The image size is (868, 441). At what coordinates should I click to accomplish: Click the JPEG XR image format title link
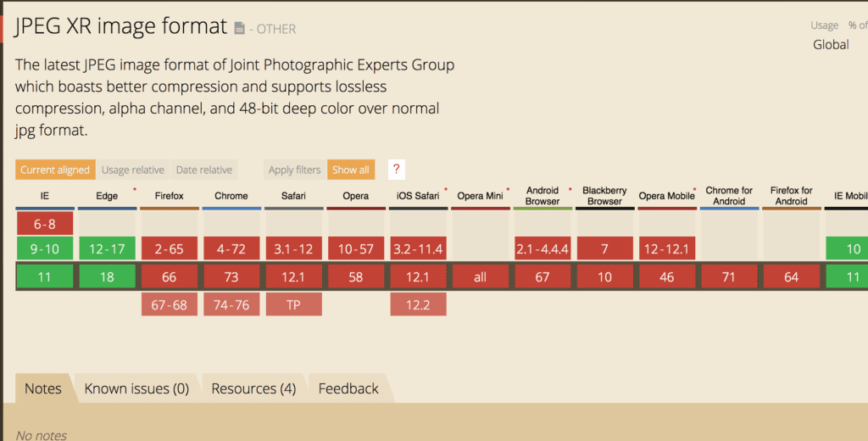coord(121,25)
